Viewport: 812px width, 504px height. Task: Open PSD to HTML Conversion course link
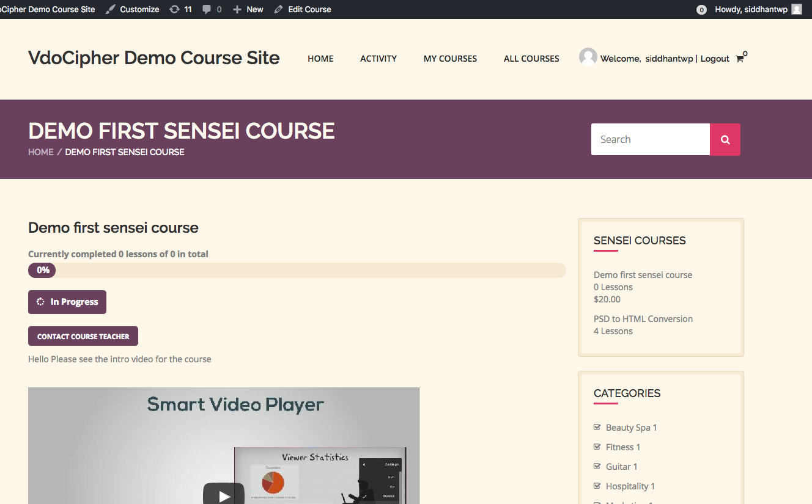coord(643,319)
